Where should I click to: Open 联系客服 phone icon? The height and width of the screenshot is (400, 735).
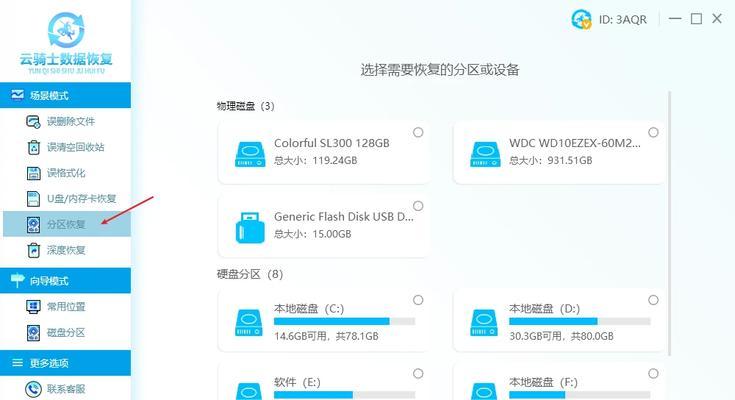[33, 389]
